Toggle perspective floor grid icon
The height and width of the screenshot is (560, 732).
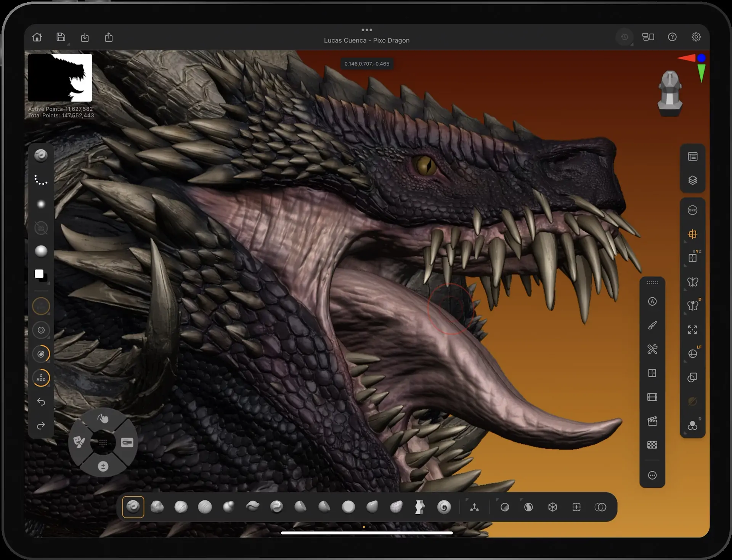(692, 234)
